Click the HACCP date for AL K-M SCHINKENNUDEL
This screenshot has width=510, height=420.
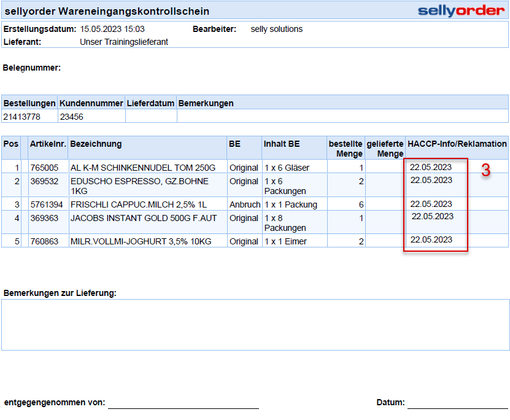[x=431, y=167]
